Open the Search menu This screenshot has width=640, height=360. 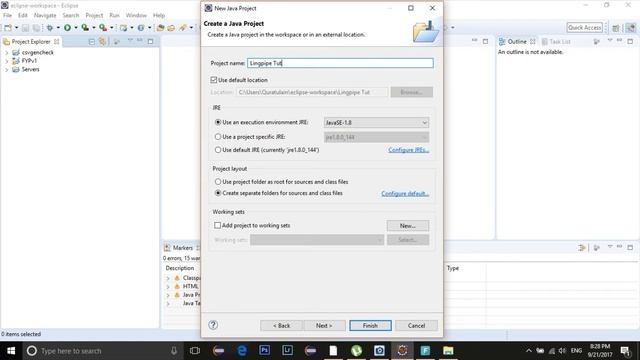click(x=71, y=15)
